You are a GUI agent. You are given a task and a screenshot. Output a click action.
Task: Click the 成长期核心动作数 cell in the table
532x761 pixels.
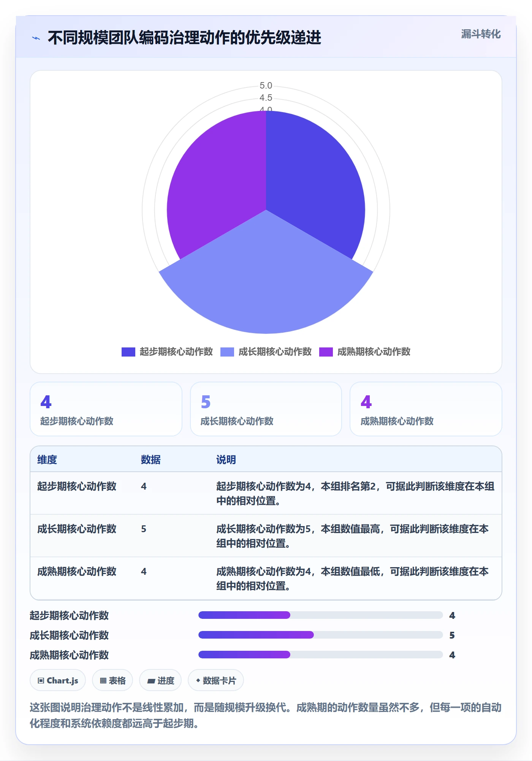tap(77, 529)
